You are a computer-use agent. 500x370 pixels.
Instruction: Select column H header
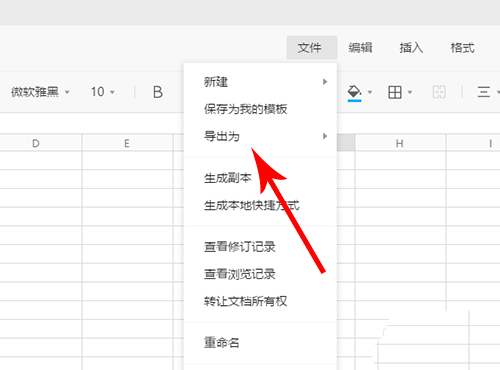400,143
